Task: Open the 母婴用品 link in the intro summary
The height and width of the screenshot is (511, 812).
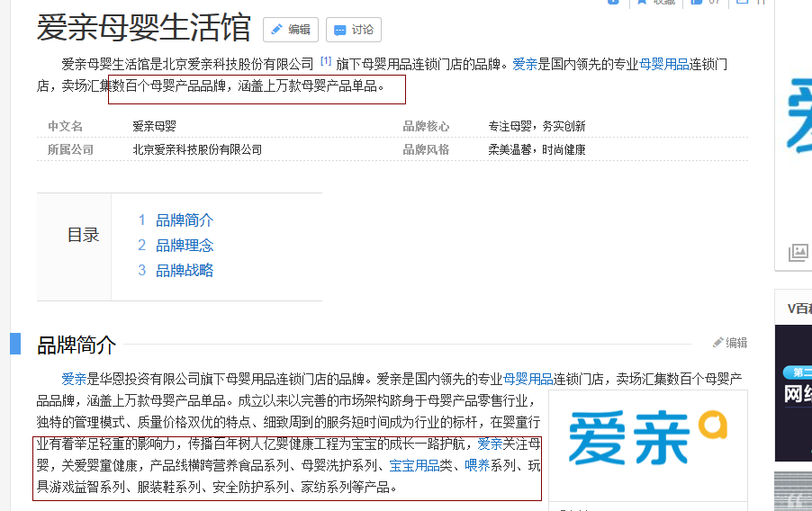Action: [x=664, y=64]
